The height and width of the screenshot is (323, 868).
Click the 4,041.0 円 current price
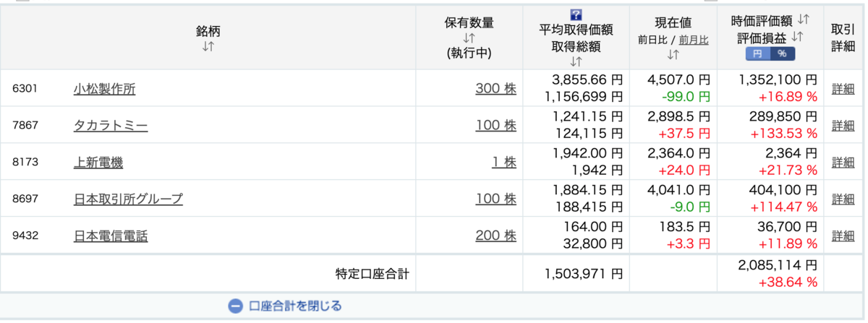pos(678,190)
